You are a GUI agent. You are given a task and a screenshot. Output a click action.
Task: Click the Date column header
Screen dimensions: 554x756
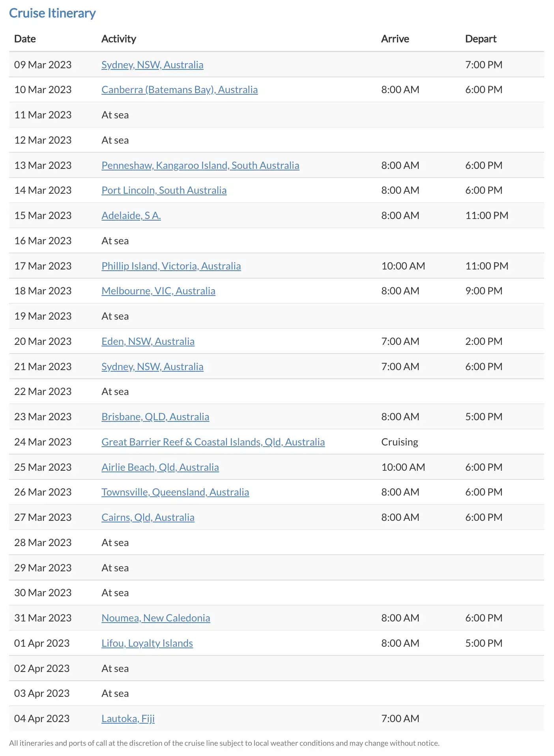click(x=25, y=39)
